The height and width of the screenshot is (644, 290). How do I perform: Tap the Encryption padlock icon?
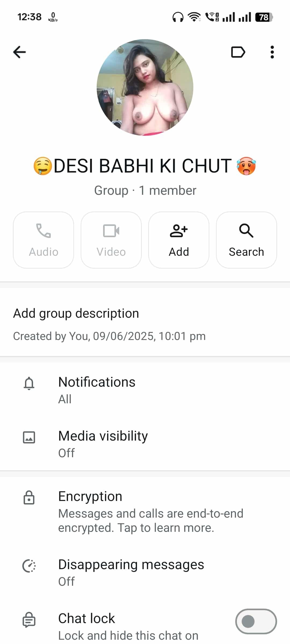(29, 498)
